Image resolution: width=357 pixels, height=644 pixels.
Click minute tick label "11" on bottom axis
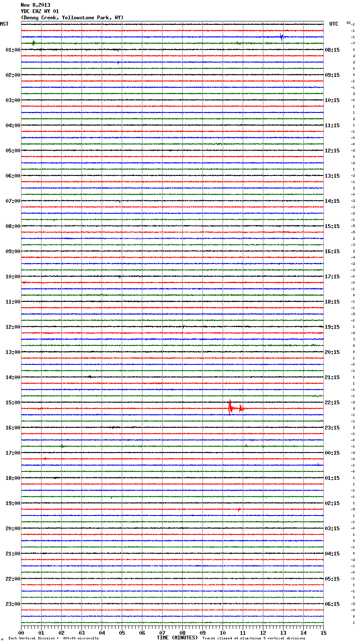click(x=243, y=633)
